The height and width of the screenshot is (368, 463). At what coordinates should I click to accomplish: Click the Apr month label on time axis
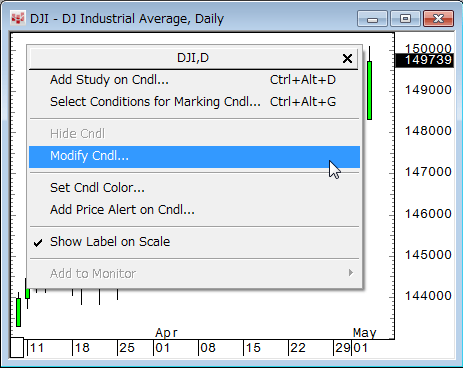[166, 333]
